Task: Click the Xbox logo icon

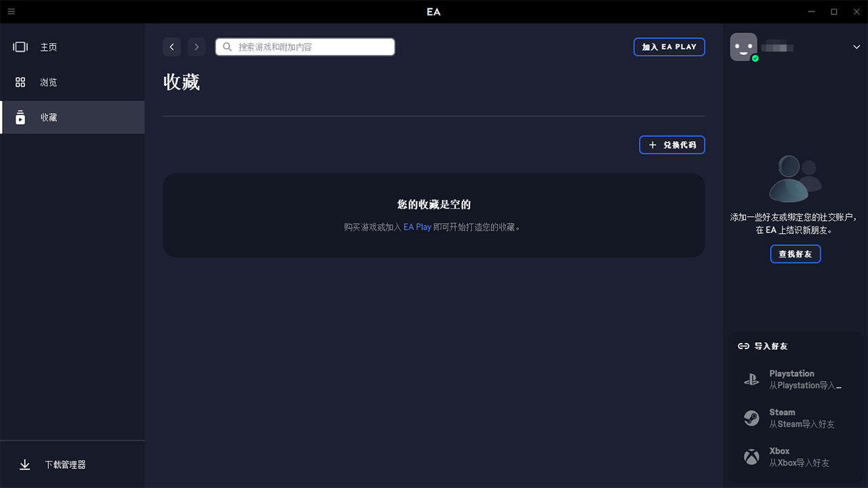Action: tap(751, 457)
